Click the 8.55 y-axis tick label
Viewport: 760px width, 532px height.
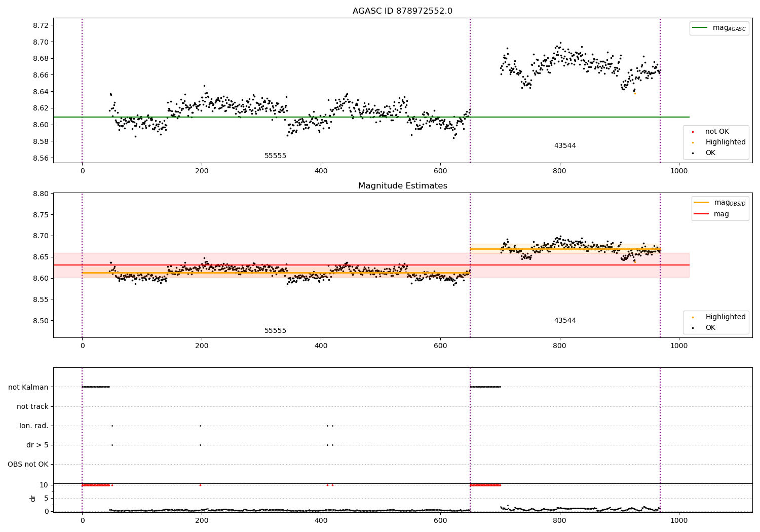40,299
